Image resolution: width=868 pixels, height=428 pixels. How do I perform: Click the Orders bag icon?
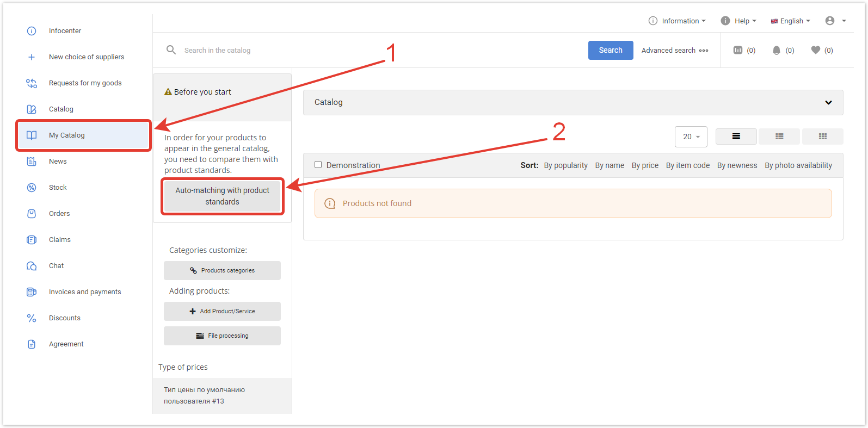click(32, 214)
